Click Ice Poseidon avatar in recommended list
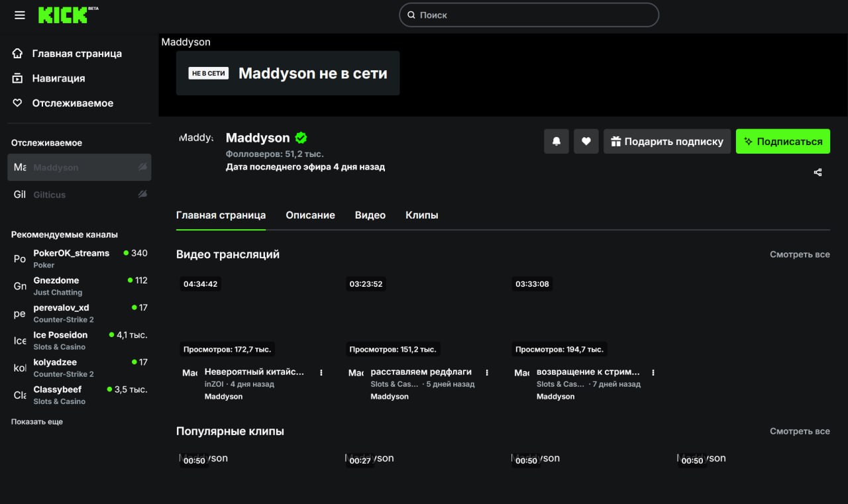 (20, 340)
